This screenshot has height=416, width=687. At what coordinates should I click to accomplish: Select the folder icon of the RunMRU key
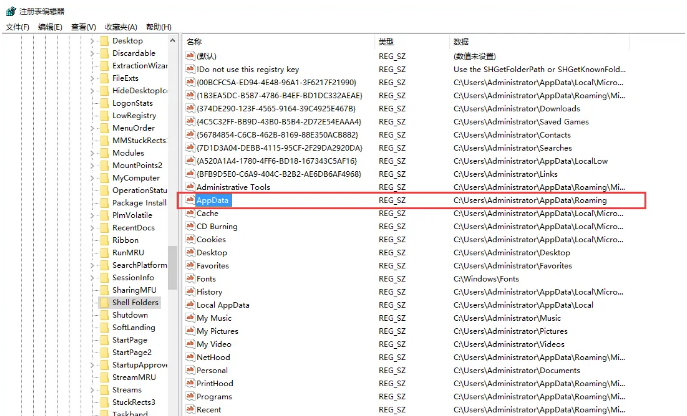pyautogui.click(x=103, y=252)
